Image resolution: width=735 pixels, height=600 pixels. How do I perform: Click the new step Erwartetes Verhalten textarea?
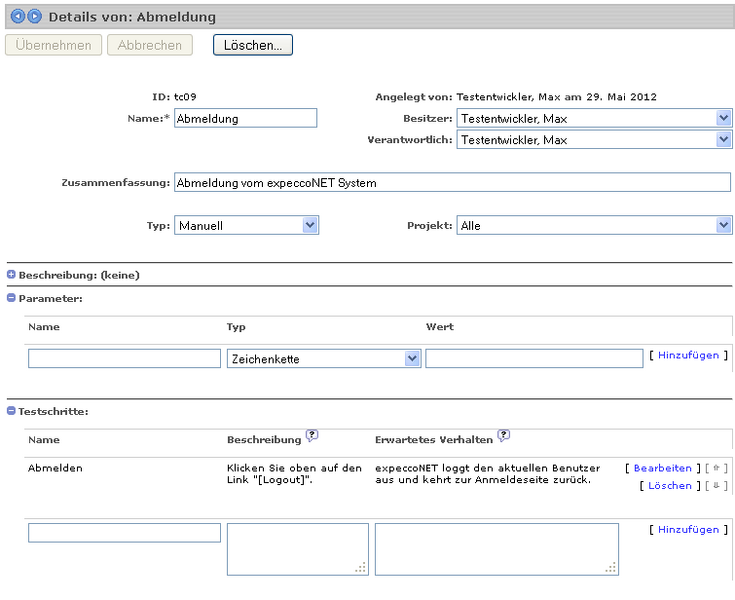497,549
